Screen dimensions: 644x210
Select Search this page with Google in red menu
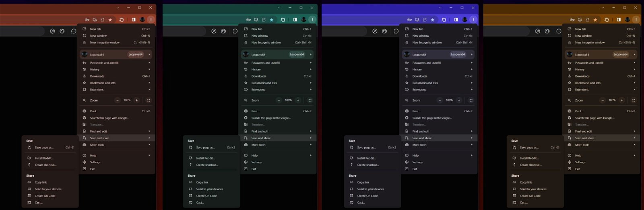(116, 118)
